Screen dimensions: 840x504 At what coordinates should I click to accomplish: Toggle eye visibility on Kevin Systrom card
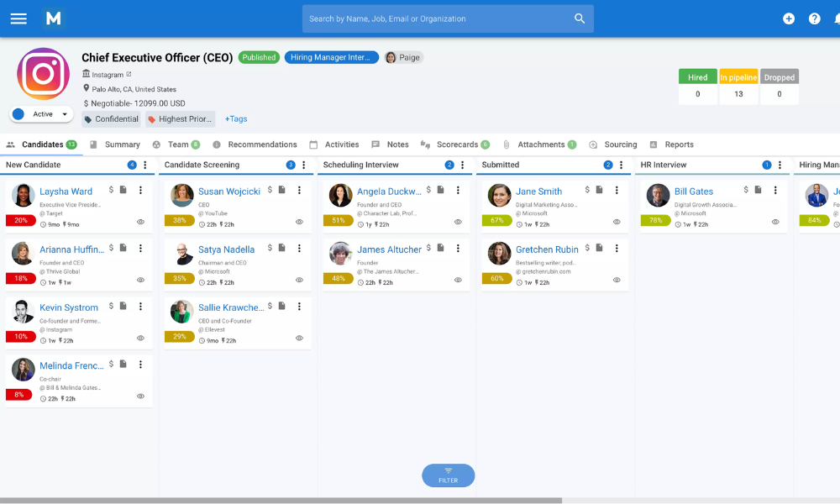141,338
